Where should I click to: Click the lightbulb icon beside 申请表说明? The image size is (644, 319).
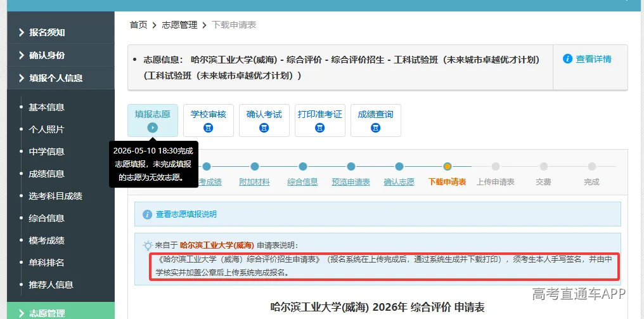(x=148, y=246)
